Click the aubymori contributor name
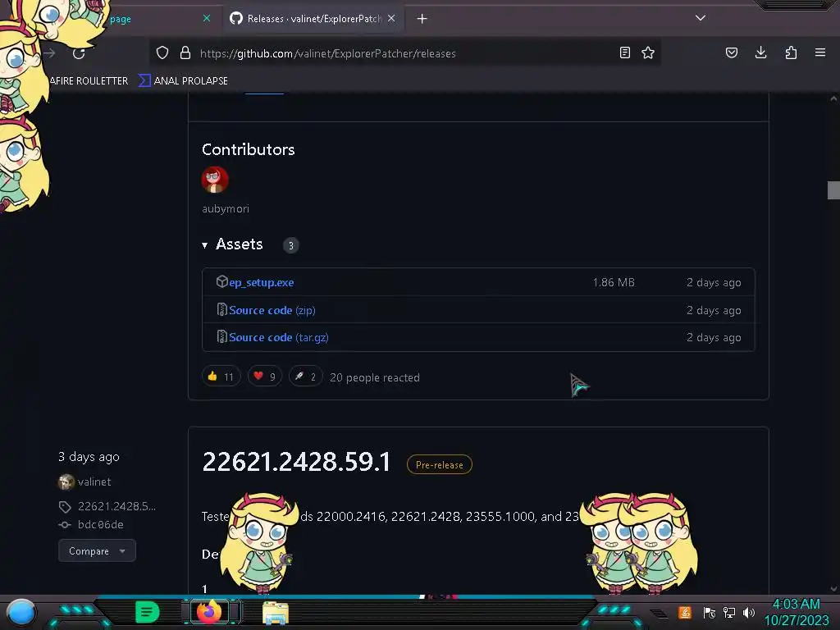 pyautogui.click(x=226, y=209)
